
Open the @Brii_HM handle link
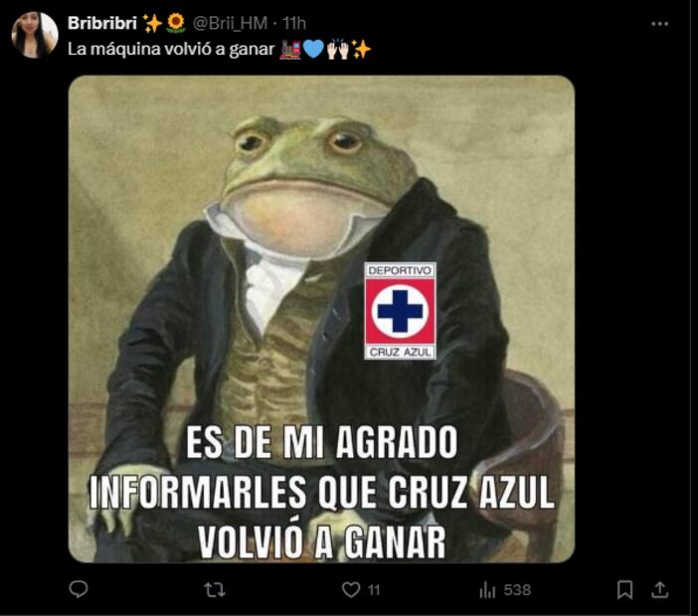click(230, 23)
